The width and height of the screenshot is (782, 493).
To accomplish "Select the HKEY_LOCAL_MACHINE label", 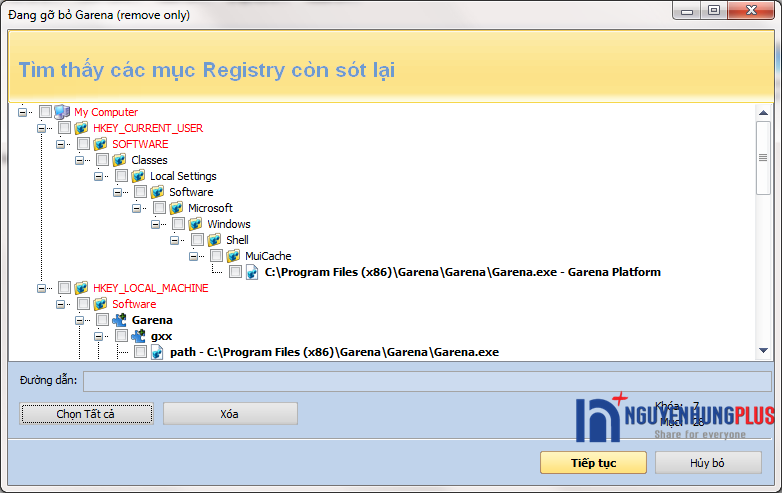I will pos(151,288).
